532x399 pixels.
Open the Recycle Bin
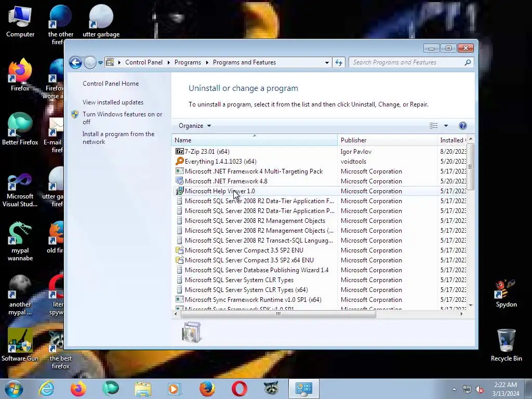506,345
